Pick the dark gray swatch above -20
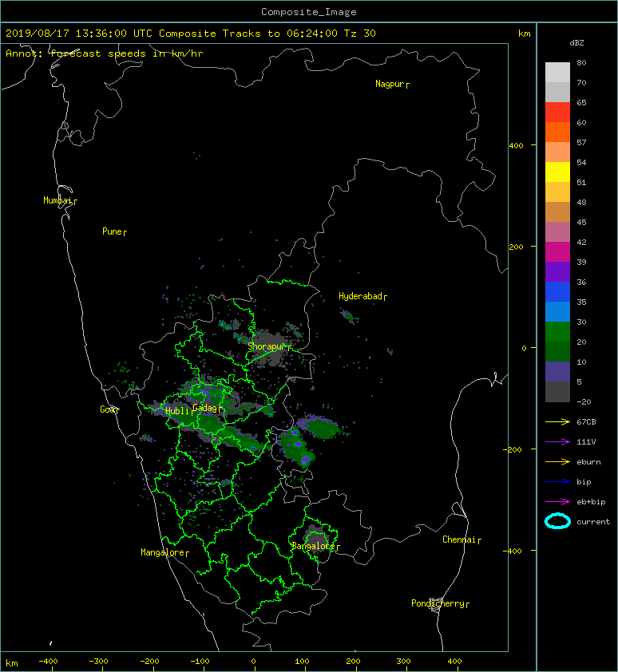The image size is (618, 672). [x=557, y=392]
